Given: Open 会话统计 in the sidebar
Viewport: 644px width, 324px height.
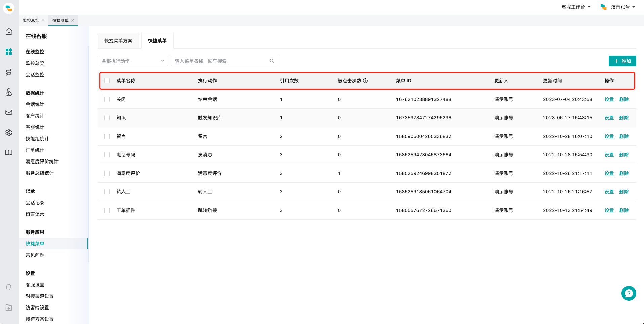Looking at the screenshot, I should click(x=35, y=104).
